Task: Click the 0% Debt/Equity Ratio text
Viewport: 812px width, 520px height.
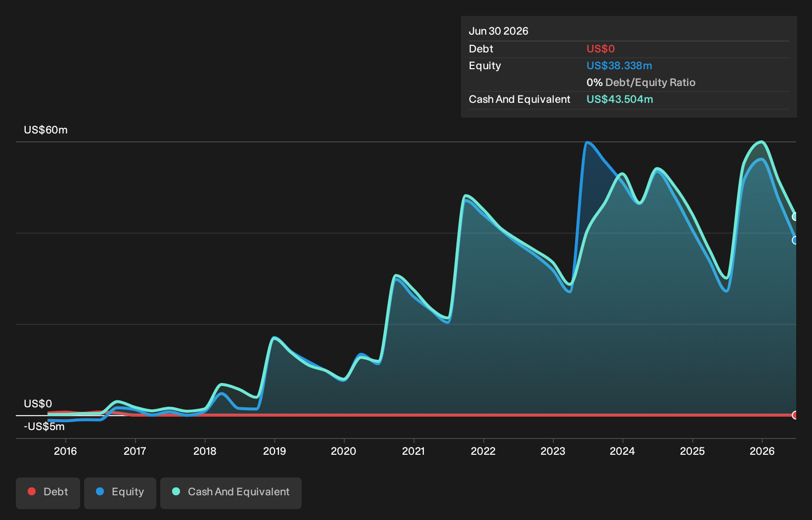Action: pos(641,83)
